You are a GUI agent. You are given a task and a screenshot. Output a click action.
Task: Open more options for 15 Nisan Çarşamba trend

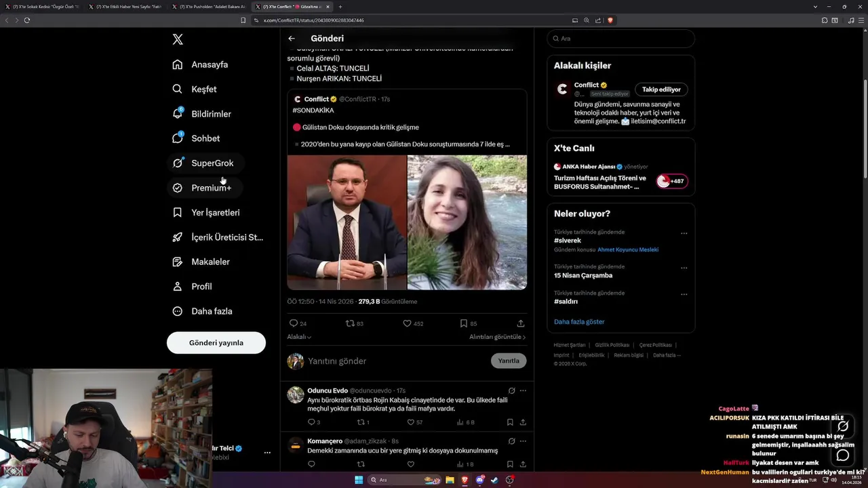(684, 268)
